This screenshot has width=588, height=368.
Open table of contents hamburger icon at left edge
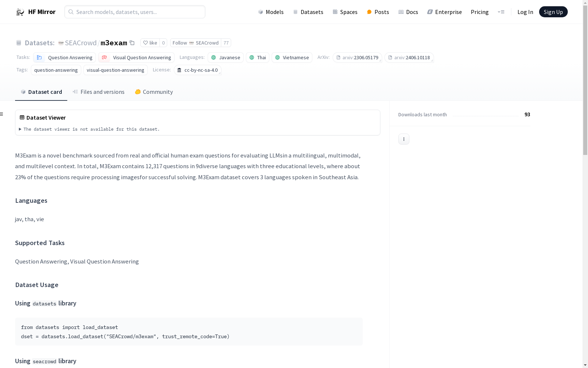pyautogui.click(x=1, y=114)
